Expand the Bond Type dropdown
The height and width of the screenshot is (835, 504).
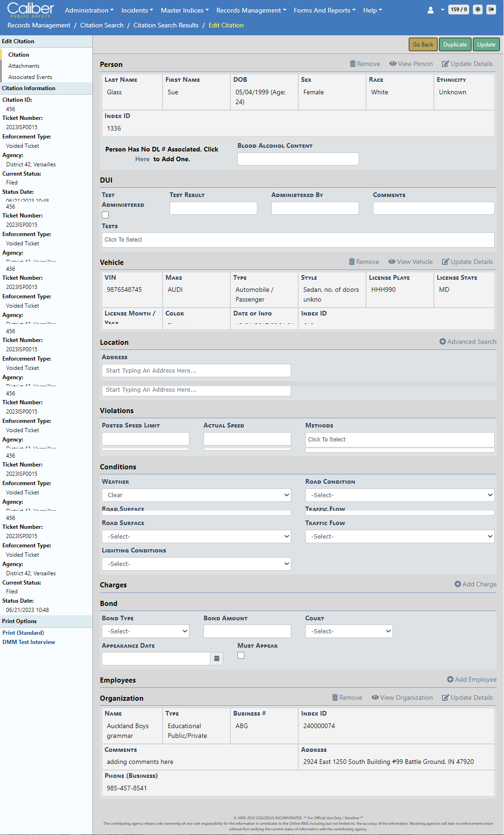click(145, 631)
